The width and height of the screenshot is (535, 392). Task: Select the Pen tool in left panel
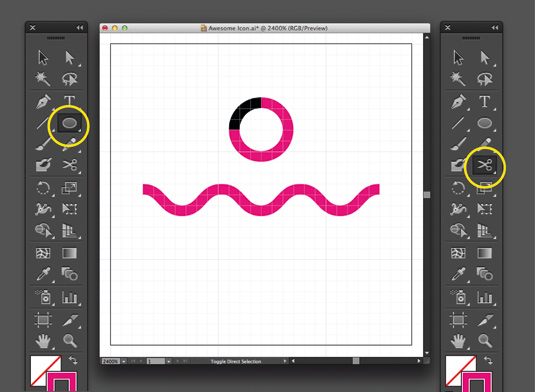pos(43,102)
